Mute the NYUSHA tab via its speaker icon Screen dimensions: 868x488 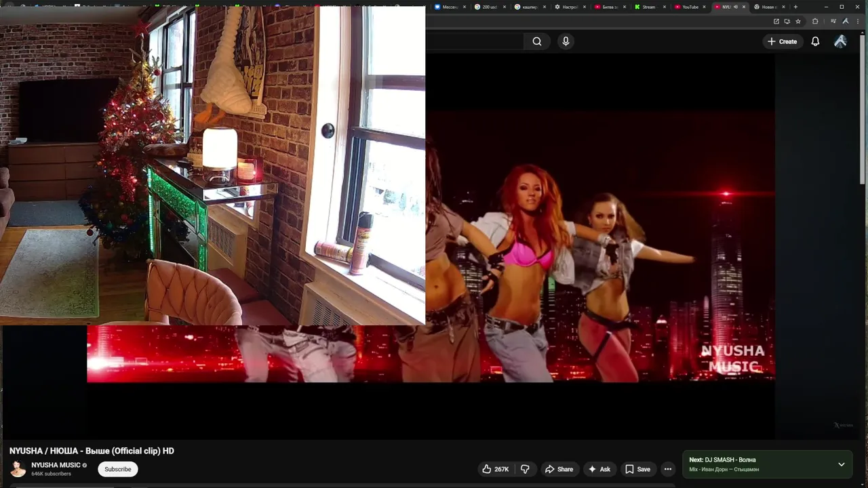point(736,7)
